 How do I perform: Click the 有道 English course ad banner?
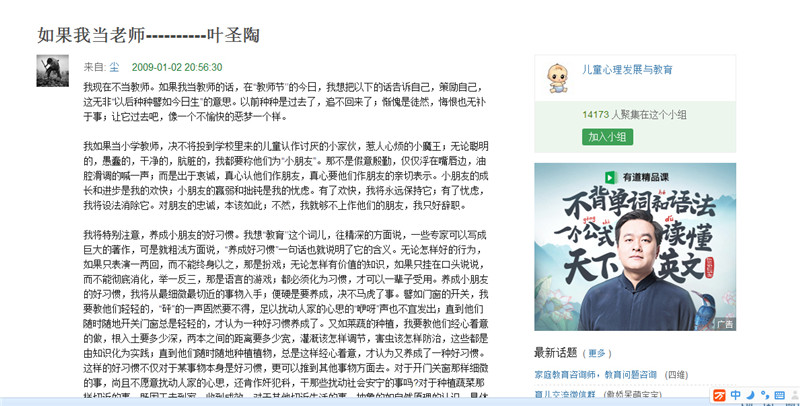click(x=635, y=247)
